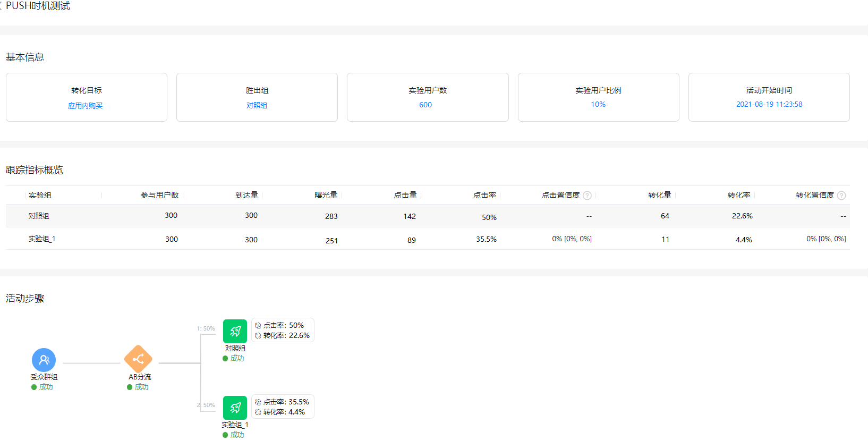Screen dimensions: 868x440
Task: Click start time 2021-08-19 11:23:58
Action: pos(769,104)
